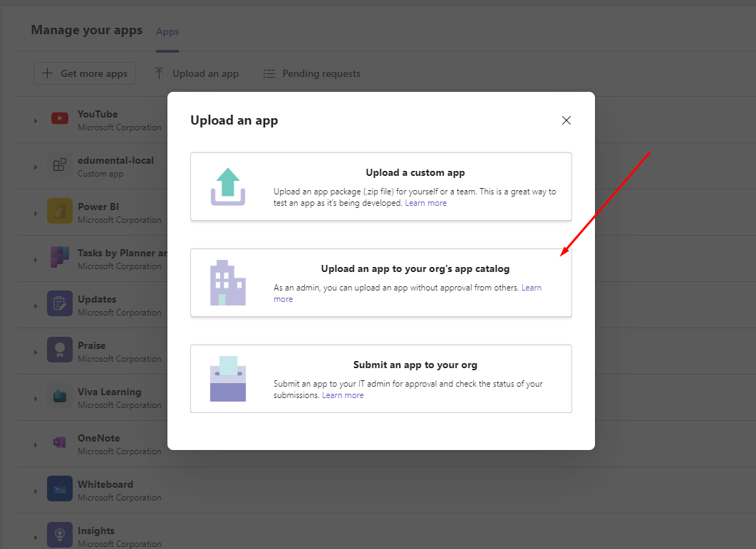Select the Whiteboard app name
The height and width of the screenshot is (549, 756).
105,484
